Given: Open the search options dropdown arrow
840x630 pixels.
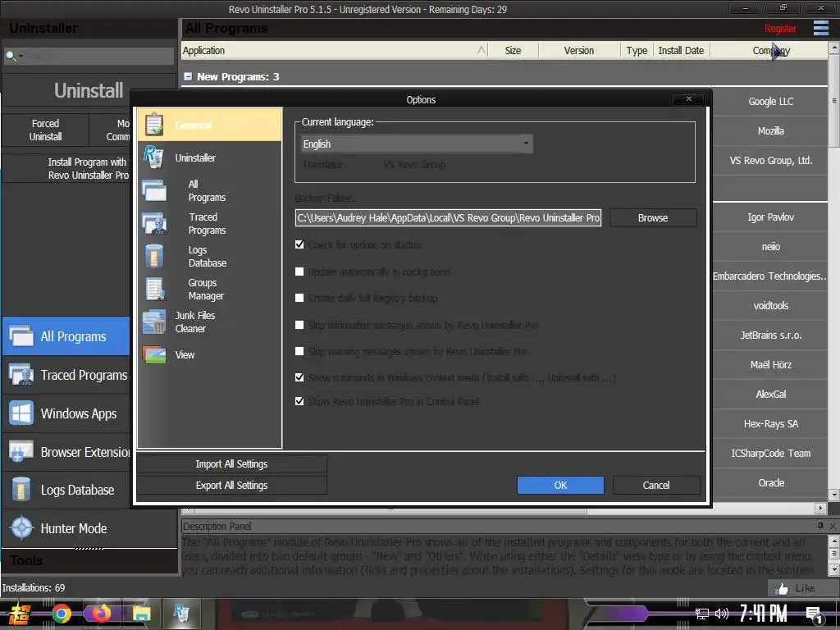Looking at the screenshot, I should (x=21, y=56).
